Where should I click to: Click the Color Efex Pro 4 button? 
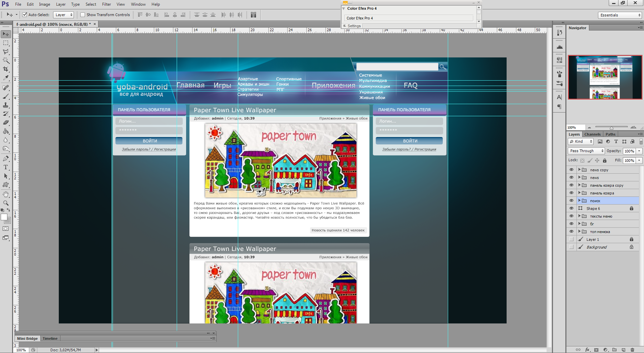[x=409, y=18]
